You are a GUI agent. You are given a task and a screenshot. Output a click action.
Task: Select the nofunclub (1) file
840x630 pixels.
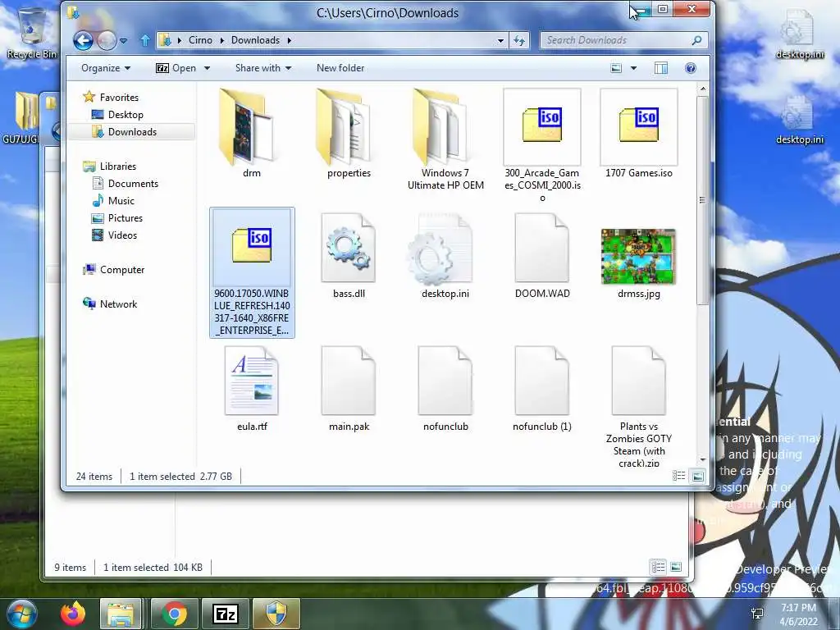point(542,389)
